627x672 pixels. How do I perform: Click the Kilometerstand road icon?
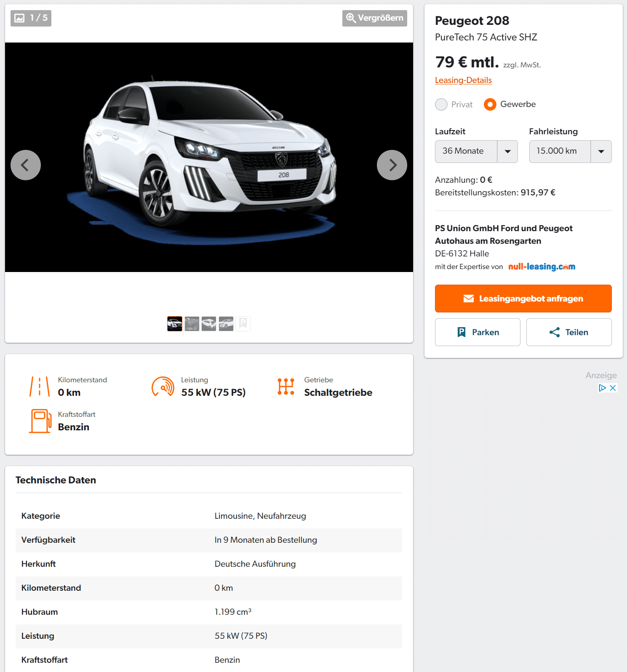40,387
